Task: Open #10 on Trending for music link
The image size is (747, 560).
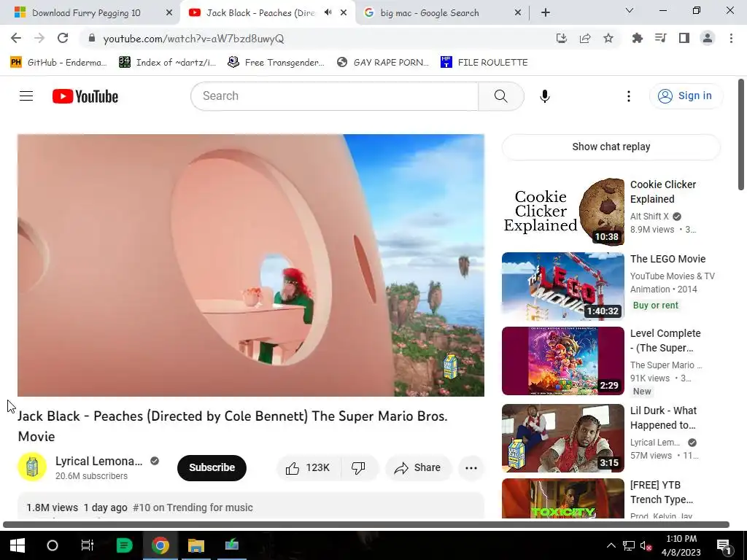Action: tap(193, 507)
